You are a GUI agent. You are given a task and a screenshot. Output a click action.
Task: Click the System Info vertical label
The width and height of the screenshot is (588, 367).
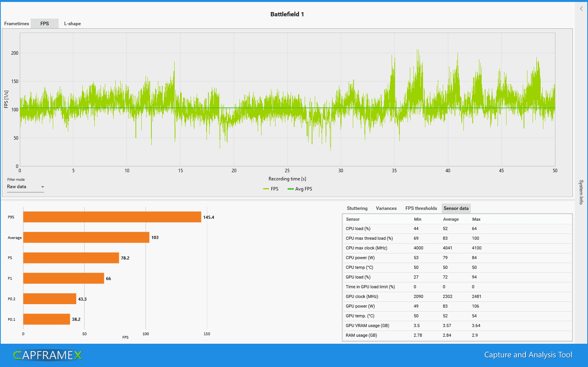tap(581, 192)
